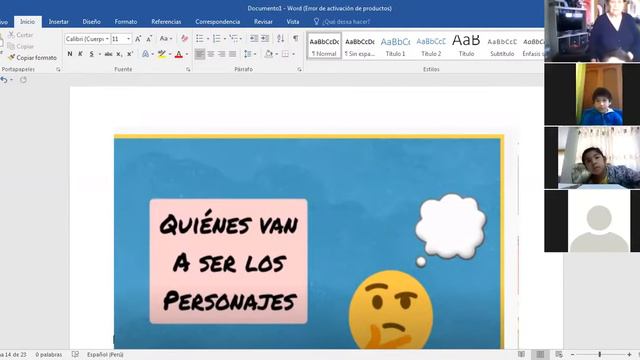Open the Correspondencia tab
This screenshot has height=360, width=640.
click(x=218, y=22)
